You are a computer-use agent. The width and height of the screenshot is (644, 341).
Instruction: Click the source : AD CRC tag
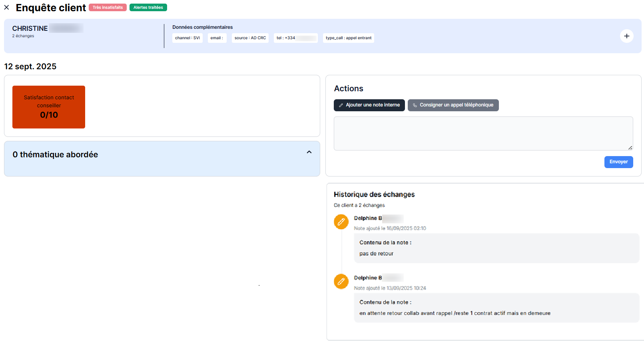click(x=250, y=38)
